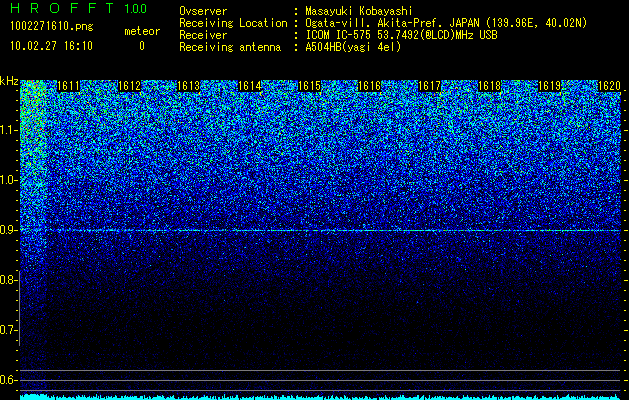The height and width of the screenshot is (400, 629).
Task: Click the 1.0 kHz axis label
Action: (7, 181)
